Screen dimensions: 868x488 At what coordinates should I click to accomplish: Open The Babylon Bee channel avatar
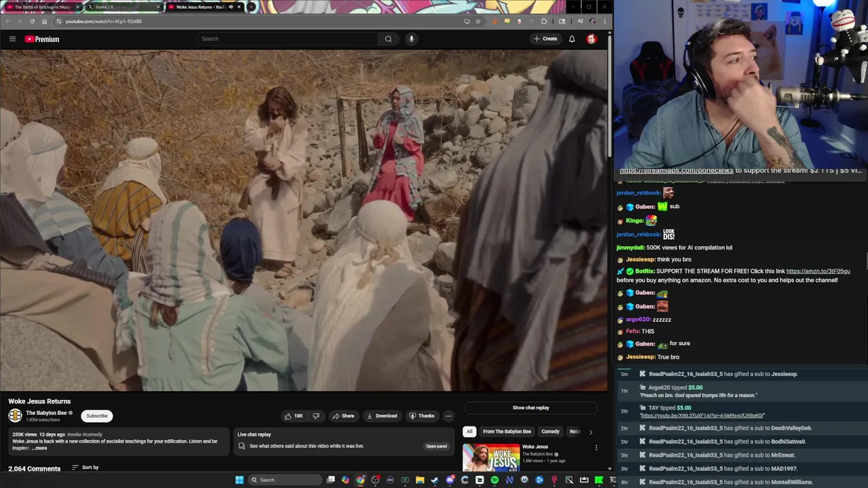click(x=15, y=415)
